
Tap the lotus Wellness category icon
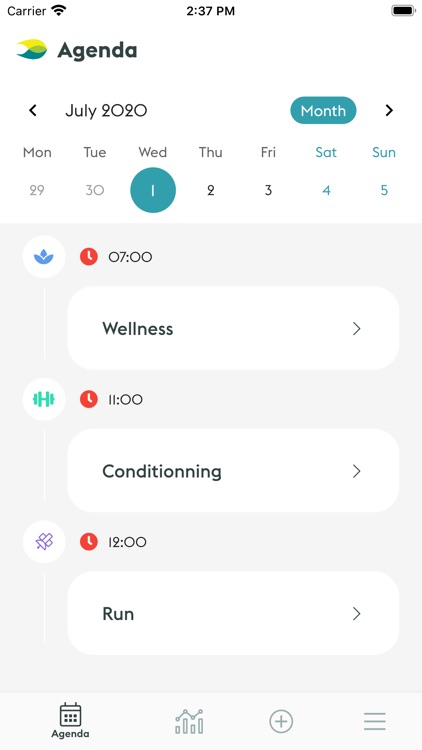tap(44, 257)
